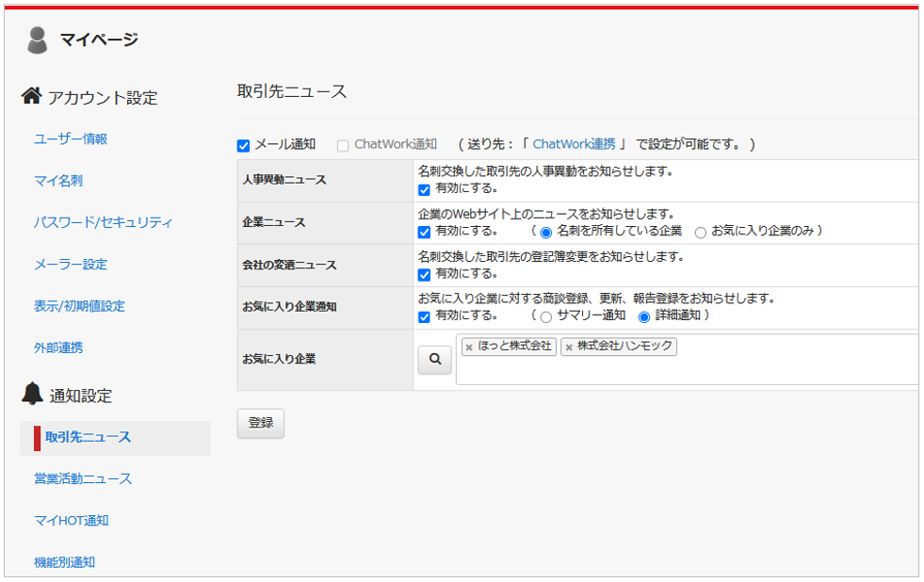Open 営業活動ニュース notification settings
Viewport: 924px width, 582px height.
[x=83, y=478]
